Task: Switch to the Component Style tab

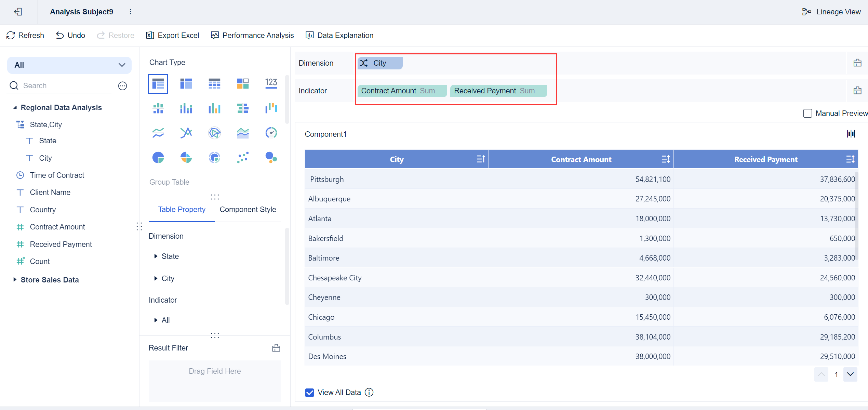Action: tap(248, 210)
